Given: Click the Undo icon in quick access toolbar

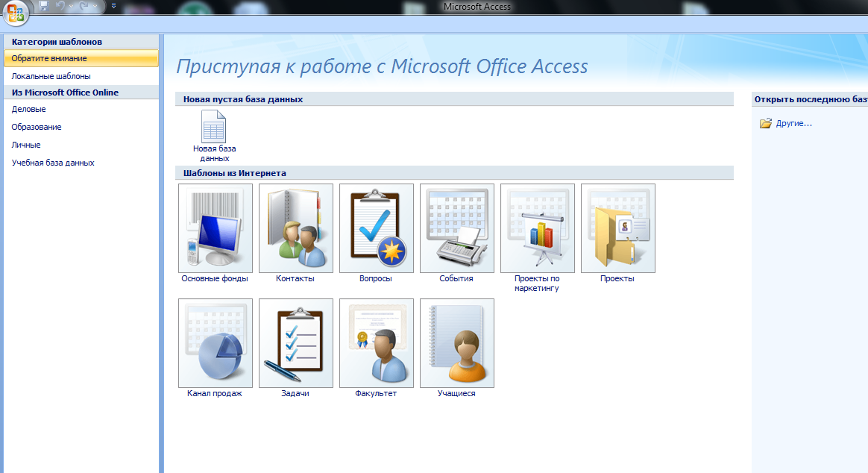Looking at the screenshot, I should [x=60, y=6].
